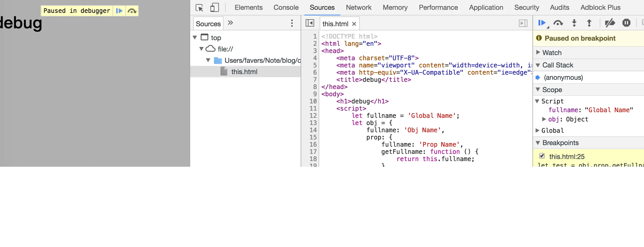Click the opening script tag line

point(351,109)
